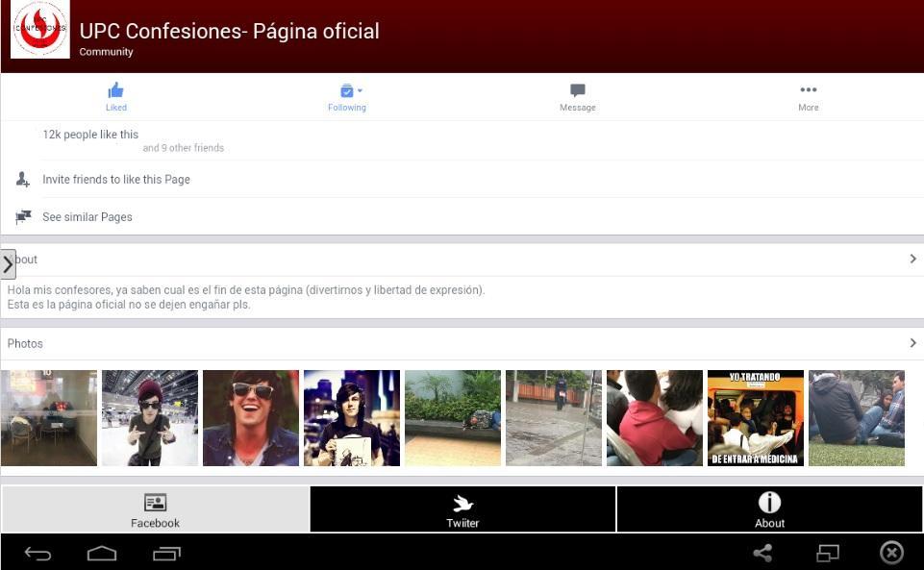The width and height of the screenshot is (924, 570).
Task: Toggle Liked state of the page
Action: point(115,96)
